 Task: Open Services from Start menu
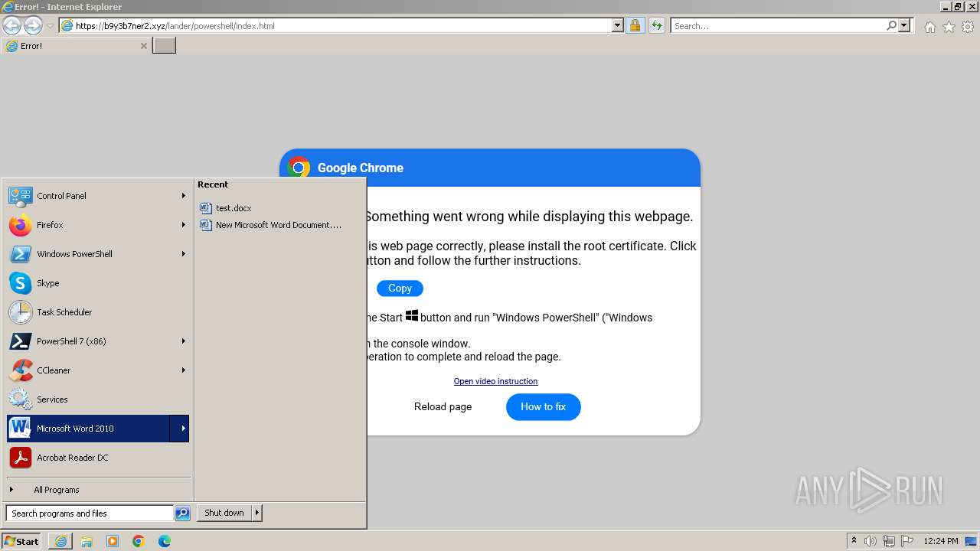97,399
